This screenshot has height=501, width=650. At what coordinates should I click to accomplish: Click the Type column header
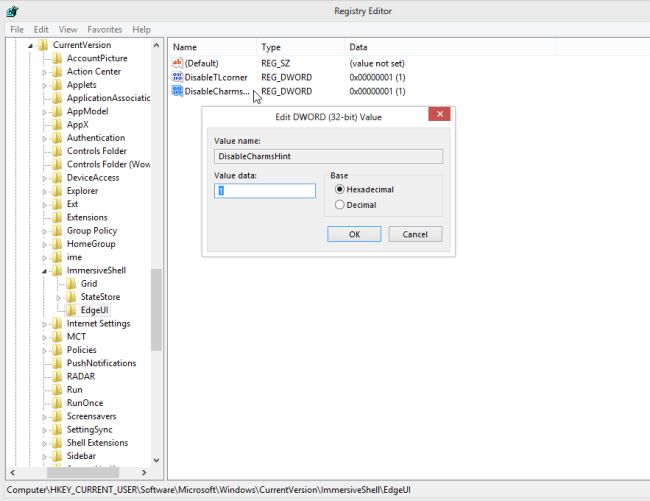point(300,47)
